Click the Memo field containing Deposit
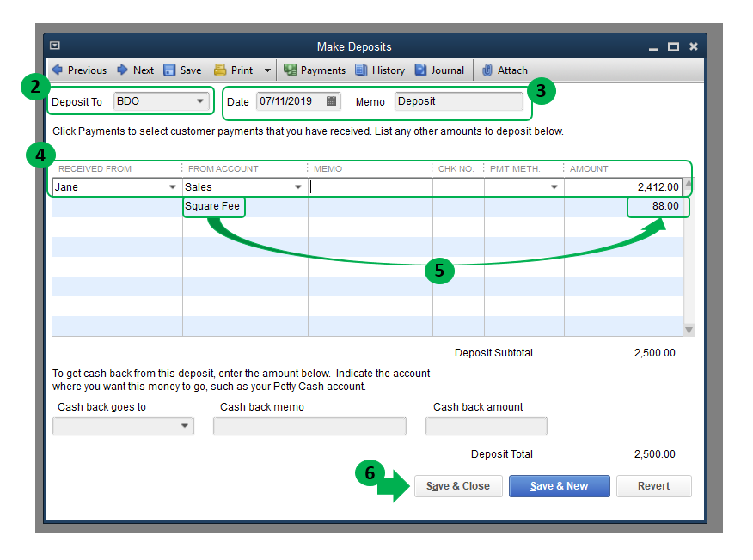Screen dimensions: 753x560 [459, 101]
